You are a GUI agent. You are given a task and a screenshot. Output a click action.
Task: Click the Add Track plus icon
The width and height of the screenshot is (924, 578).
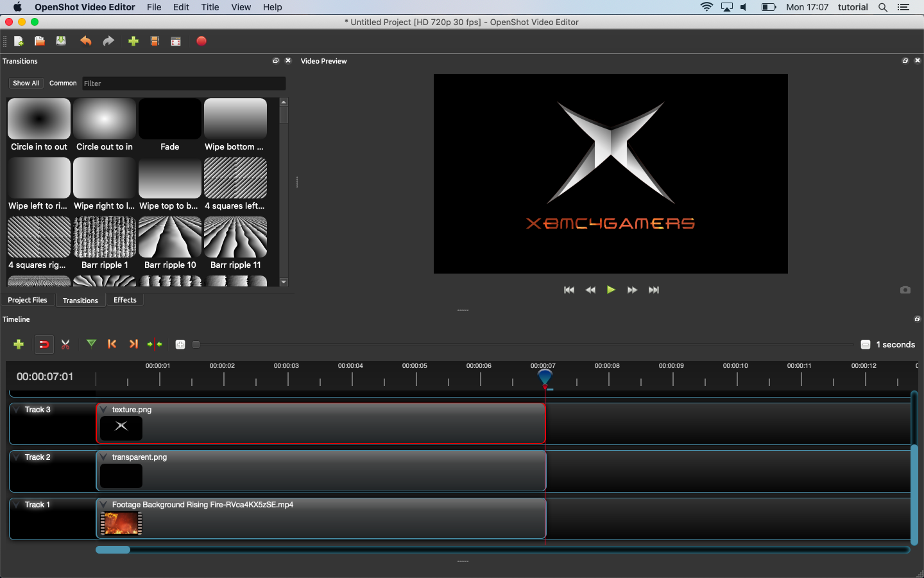click(19, 345)
